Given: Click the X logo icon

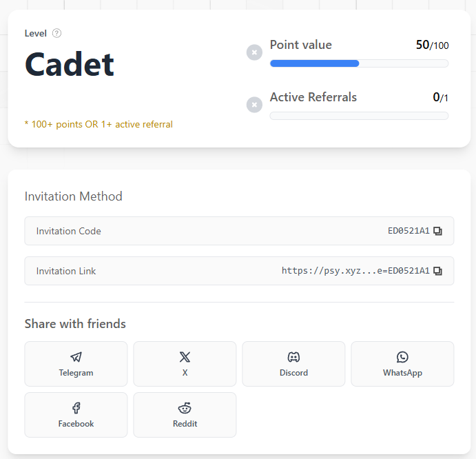Looking at the screenshot, I should [x=185, y=357].
